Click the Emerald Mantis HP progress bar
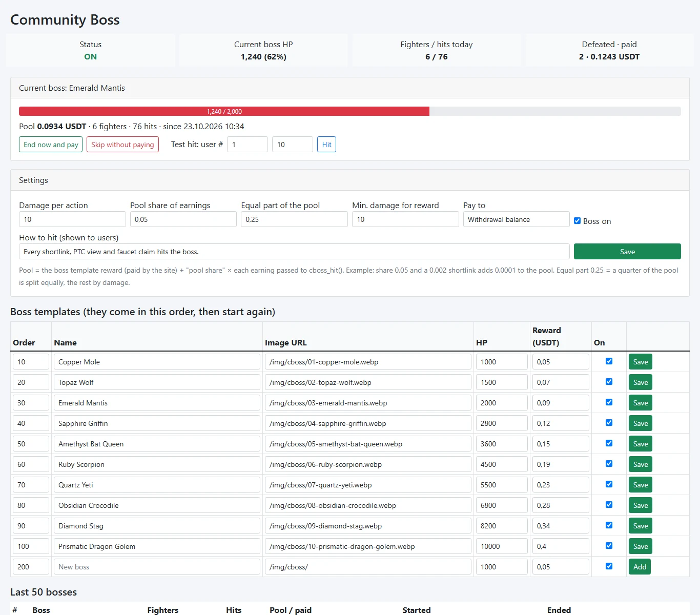Viewport: 700px width, 615px height. point(350,111)
